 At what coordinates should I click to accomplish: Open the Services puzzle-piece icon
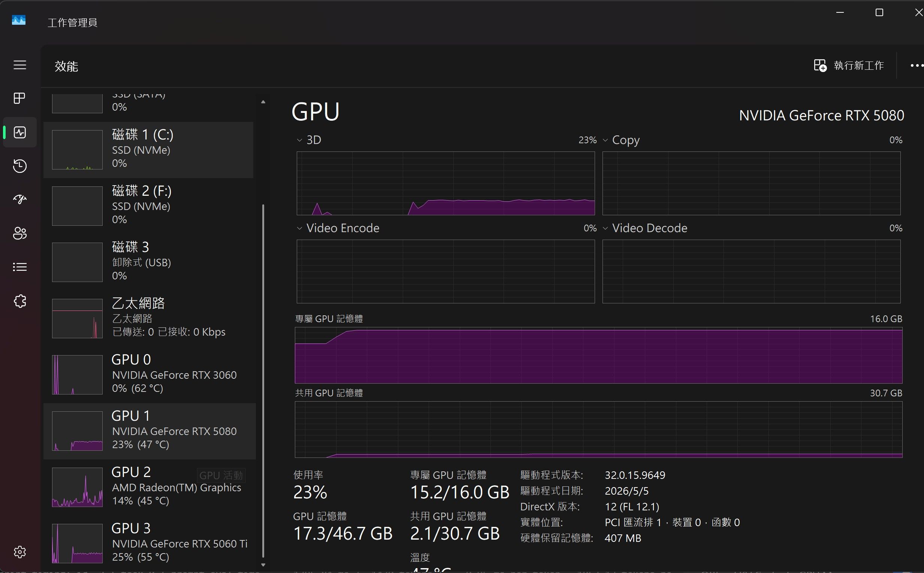click(20, 301)
